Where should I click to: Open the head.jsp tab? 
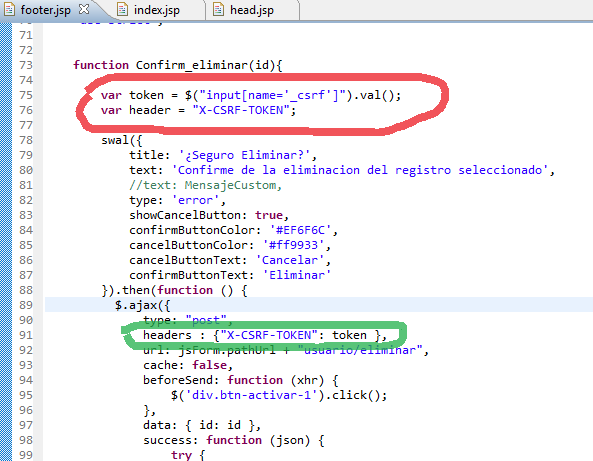[x=252, y=10]
